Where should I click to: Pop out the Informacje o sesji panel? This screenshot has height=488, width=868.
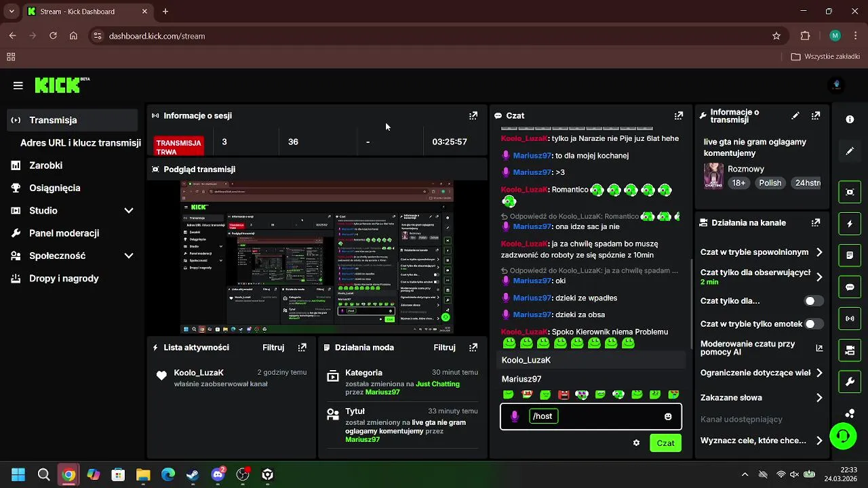pos(473,116)
